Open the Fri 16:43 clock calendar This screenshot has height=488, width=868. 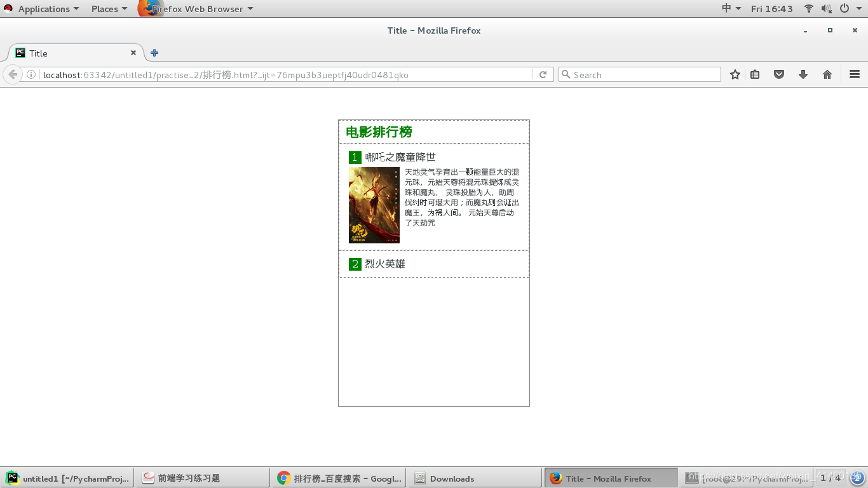pos(772,9)
